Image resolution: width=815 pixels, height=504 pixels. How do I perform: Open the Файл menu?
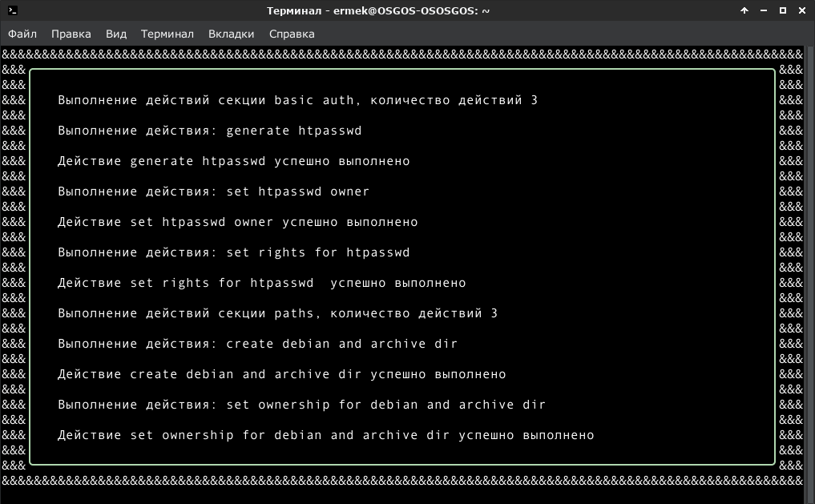tap(22, 34)
